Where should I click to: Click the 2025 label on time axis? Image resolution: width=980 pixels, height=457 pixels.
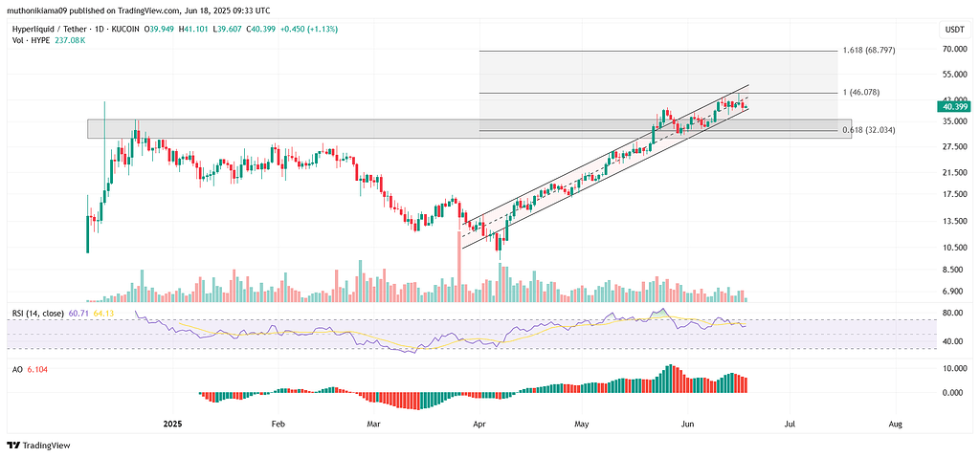pyautogui.click(x=170, y=424)
